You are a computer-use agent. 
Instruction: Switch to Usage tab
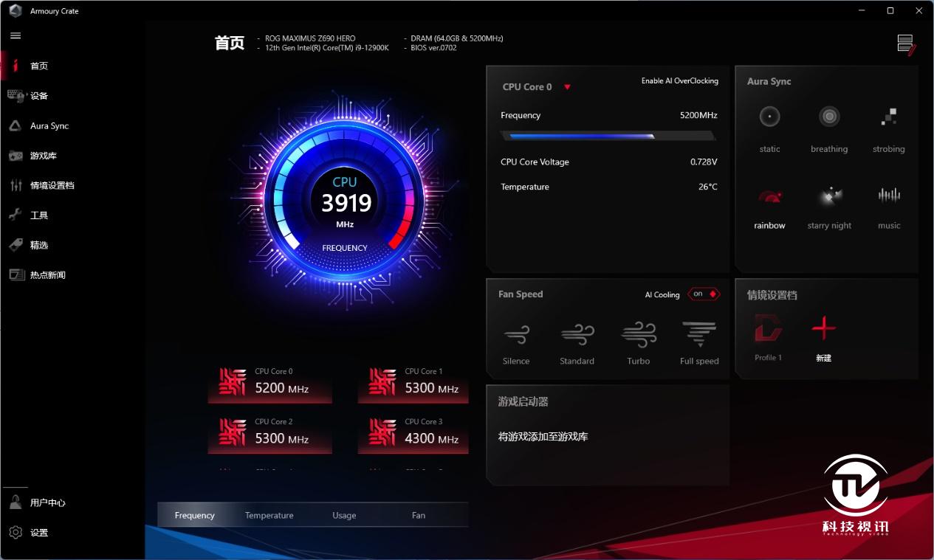pos(344,515)
